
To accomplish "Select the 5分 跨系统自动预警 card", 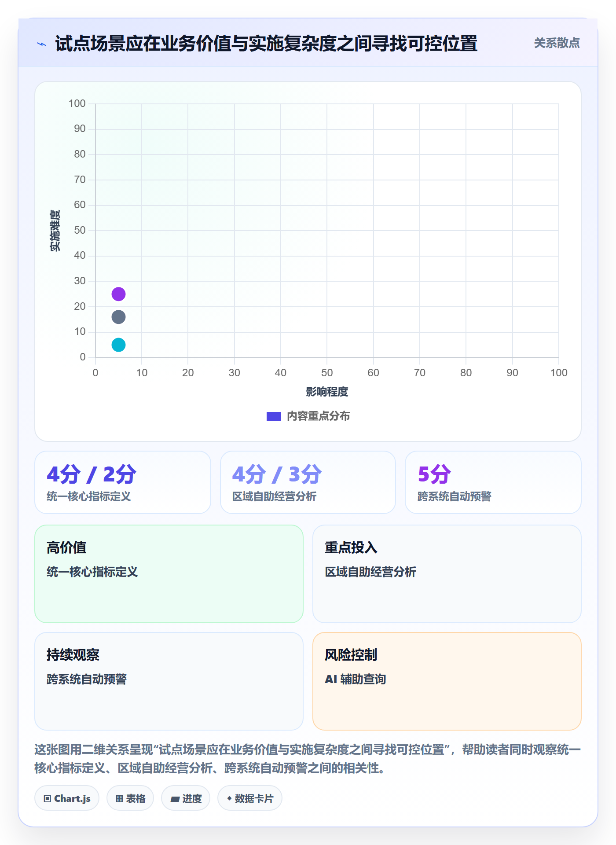I will [x=493, y=482].
